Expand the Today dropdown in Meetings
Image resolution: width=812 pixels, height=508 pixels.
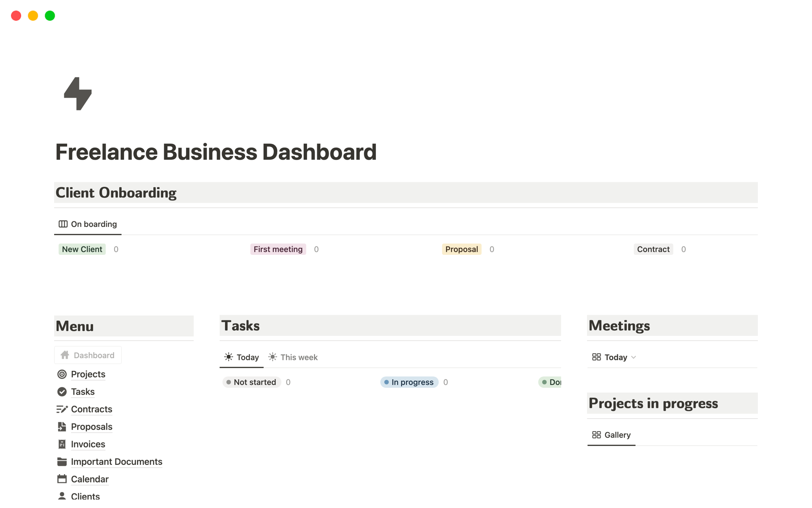point(634,357)
